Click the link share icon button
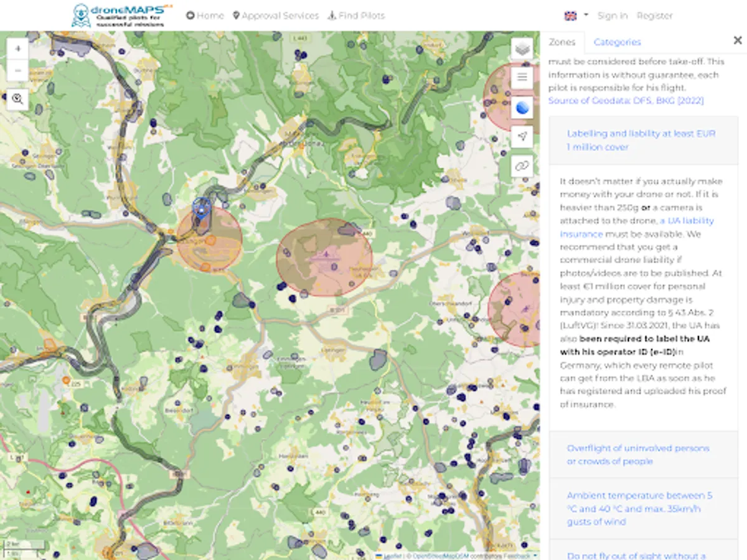Viewport: 747px width, 560px height. (522, 166)
